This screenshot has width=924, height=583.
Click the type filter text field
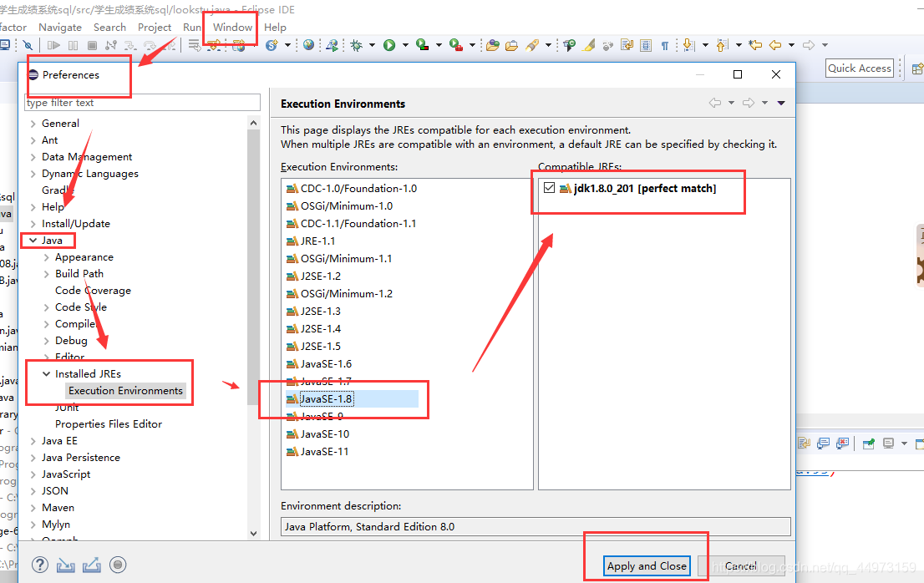coord(142,103)
